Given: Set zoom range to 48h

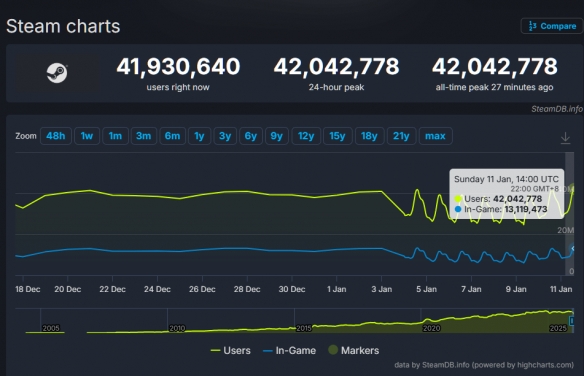Looking at the screenshot, I should pyautogui.click(x=55, y=136).
